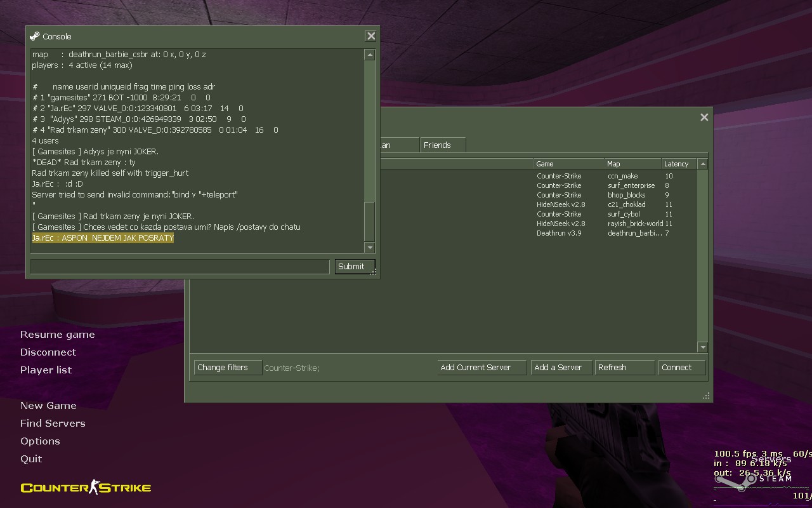Sort servers by Latency column
812x508 pixels.
[679, 164]
